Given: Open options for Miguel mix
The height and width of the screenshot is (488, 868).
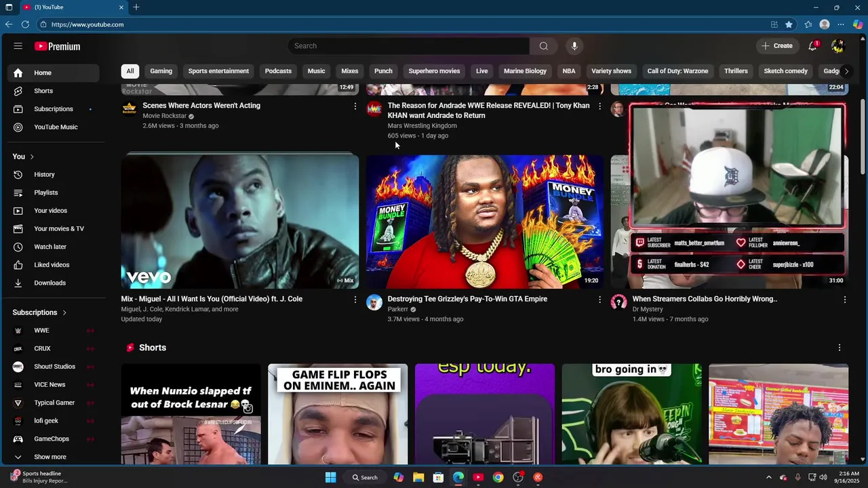Looking at the screenshot, I should click(355, 300).
